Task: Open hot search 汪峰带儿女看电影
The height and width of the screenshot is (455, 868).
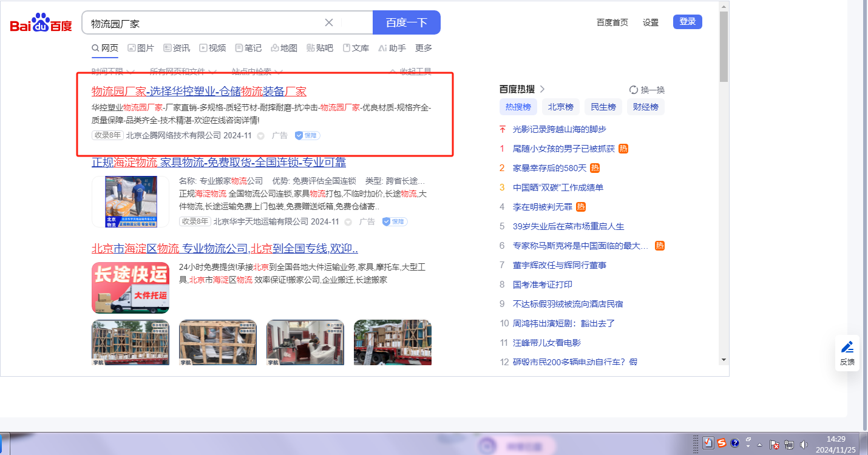Action: tap(547, 343)
